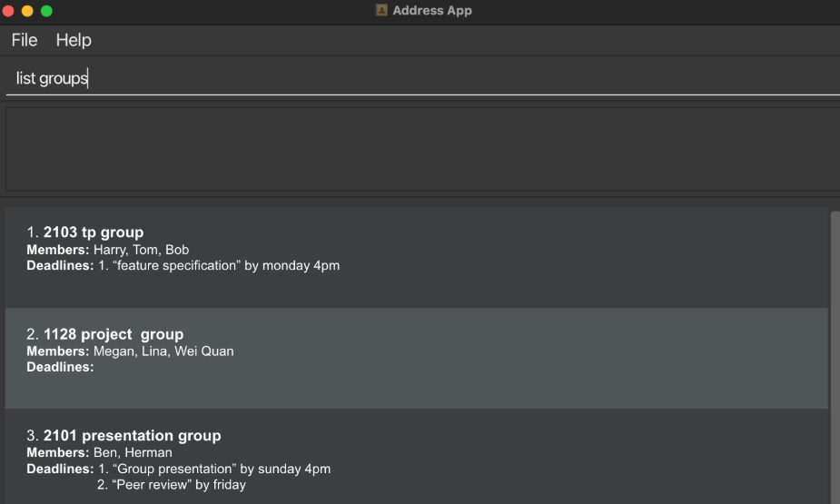The image size is (840, 504).
Task: Click the group list vertical scrollbar
Action: [x=835, y=354]
